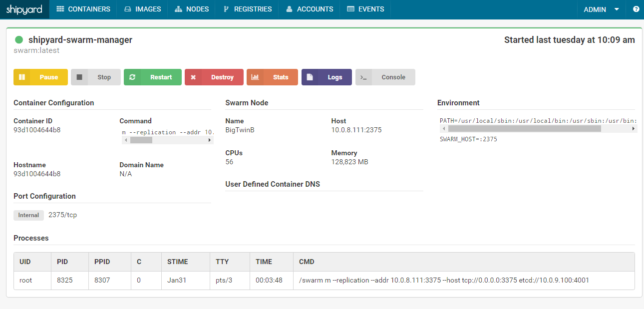Viewport: 644px width, 309px height.
Task: Click the Accounts user icon
Action: (289, 9)
